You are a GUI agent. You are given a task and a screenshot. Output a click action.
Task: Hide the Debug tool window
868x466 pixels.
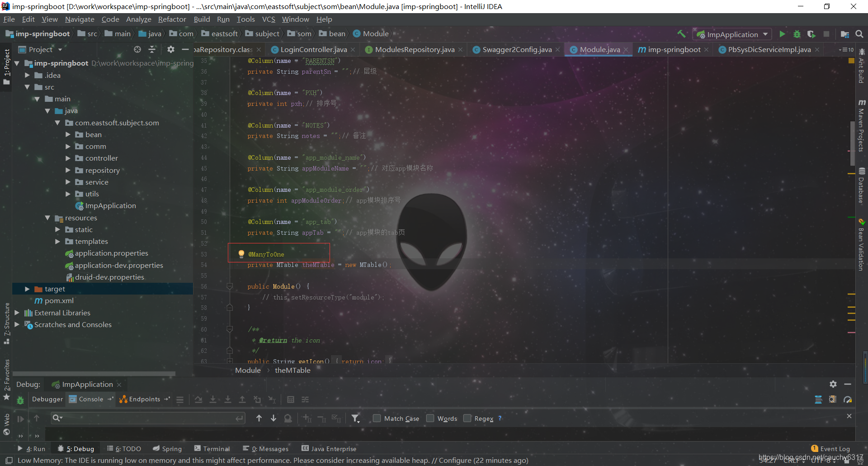pyautogui.click(x=848, y=384)
